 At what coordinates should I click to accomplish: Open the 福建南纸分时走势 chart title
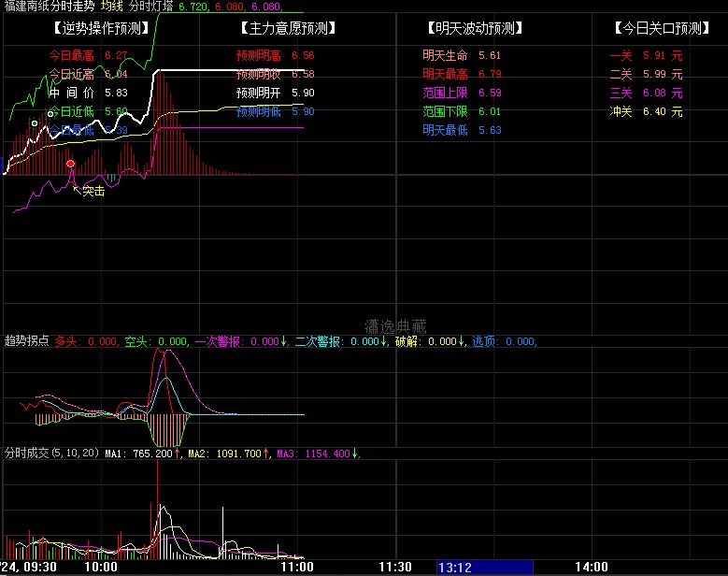[x=50, y=7]
